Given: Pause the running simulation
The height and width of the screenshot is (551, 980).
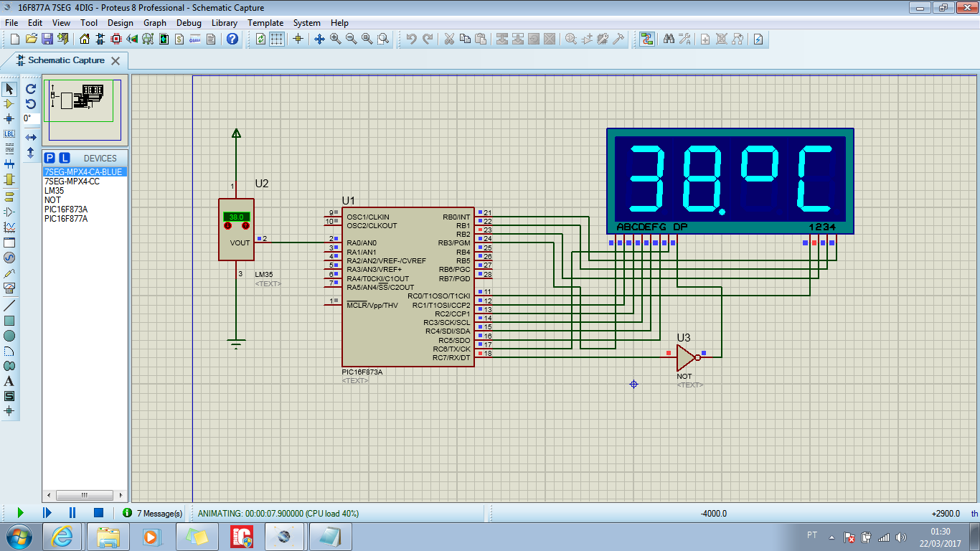Looking at the screenshot, I should [x=72, y=513].
